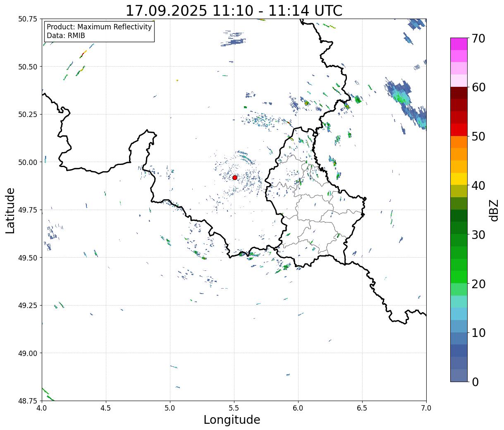Viewport: 504px width, 430px height.
Task: Click the 'Data: RMIB' text line
Action: coord(66,36)
